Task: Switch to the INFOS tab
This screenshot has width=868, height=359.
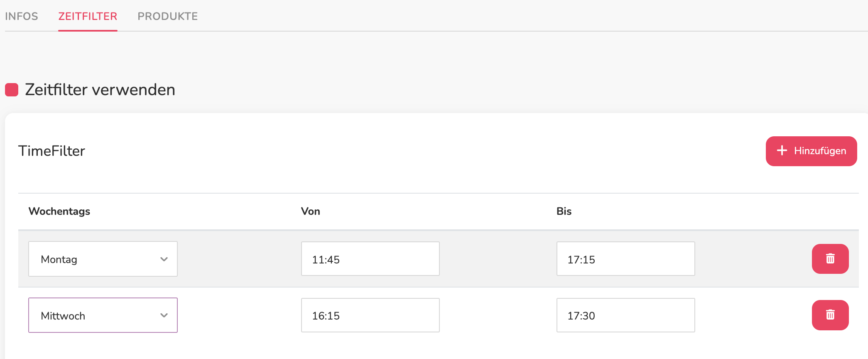Action: 22,16
